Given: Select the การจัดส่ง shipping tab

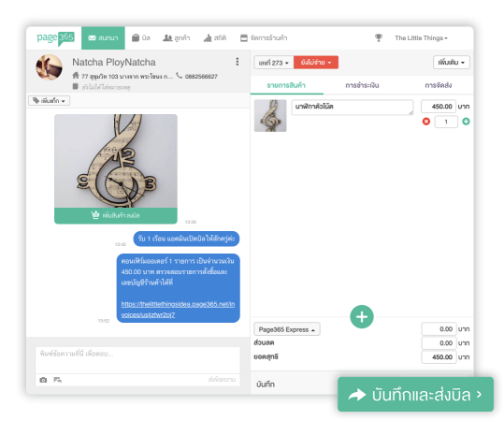Looking at the screenshot, I should (439, 85).
